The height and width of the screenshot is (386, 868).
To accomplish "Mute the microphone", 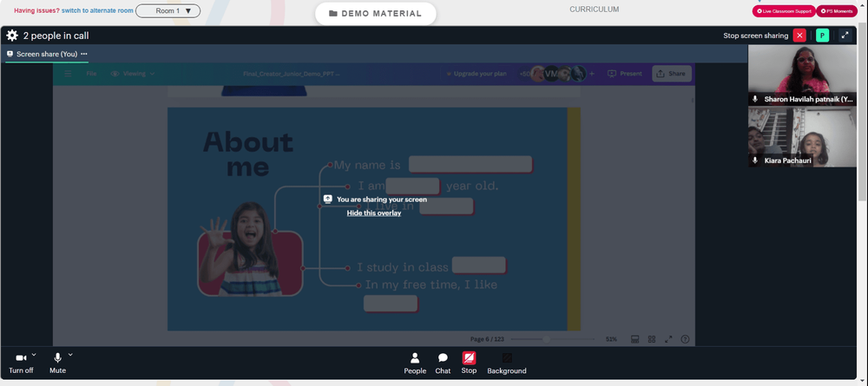I will (x=57, y=363).
